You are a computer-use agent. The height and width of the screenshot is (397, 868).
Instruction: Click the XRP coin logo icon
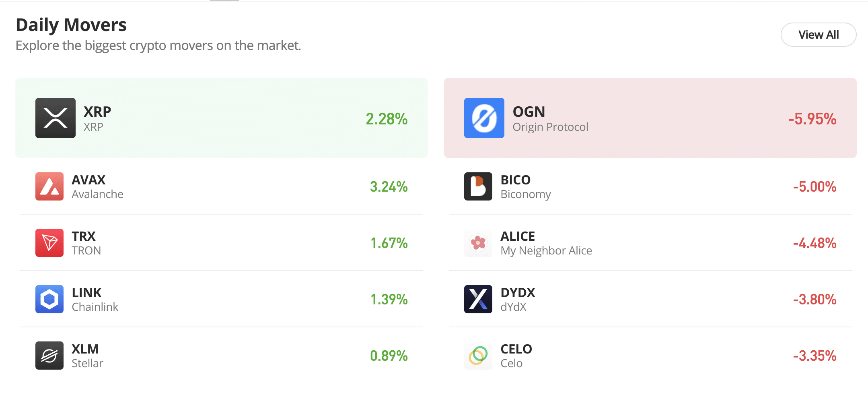tap(56, 118)
